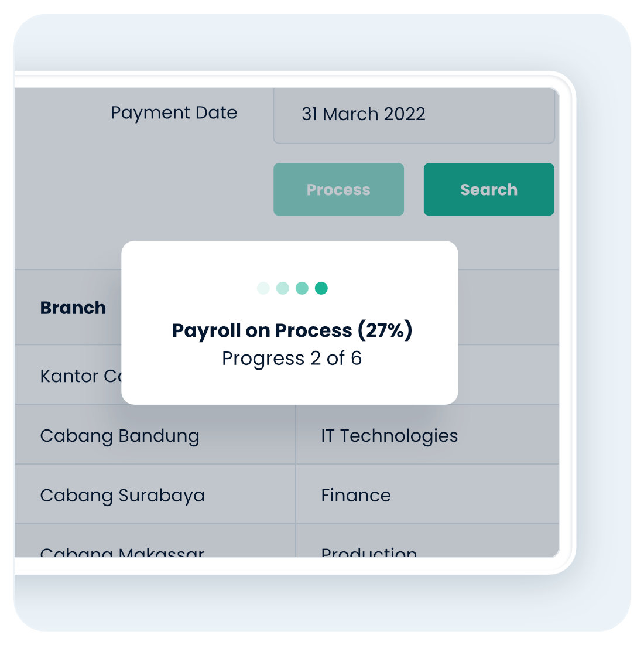This screenshot has height=645, width=644.
Task: Click the Production department cell
Action: [x=369, y=552]
